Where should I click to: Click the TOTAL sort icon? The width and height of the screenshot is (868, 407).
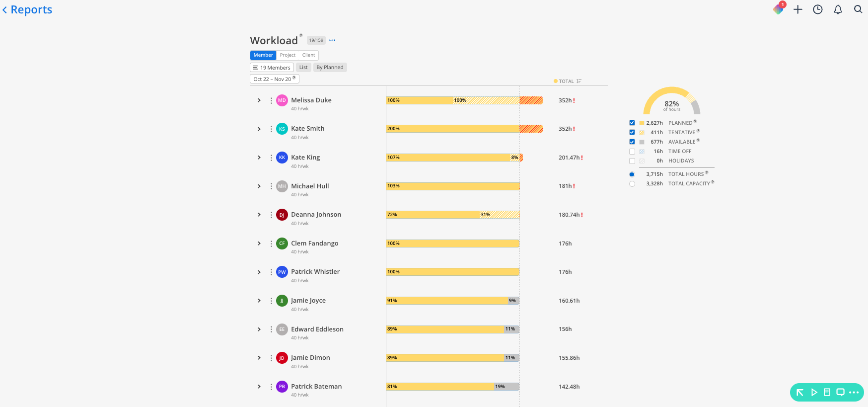tap(579, 81)
